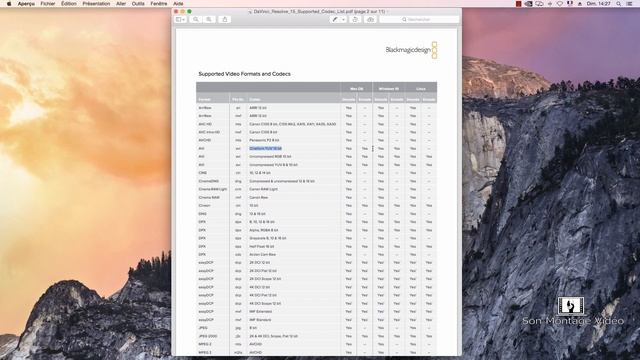The height and width of the screenshot is (360, 640).
Task: Click the Cinema RAW Light format cell
Action: tap(213, 189)
